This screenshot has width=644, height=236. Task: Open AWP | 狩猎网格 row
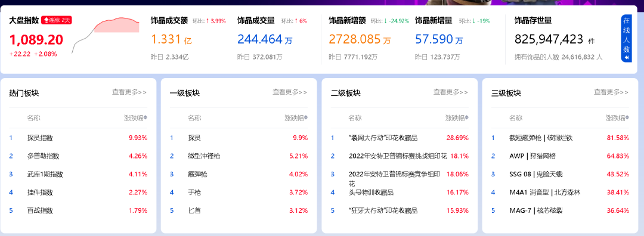coord(560,156)
